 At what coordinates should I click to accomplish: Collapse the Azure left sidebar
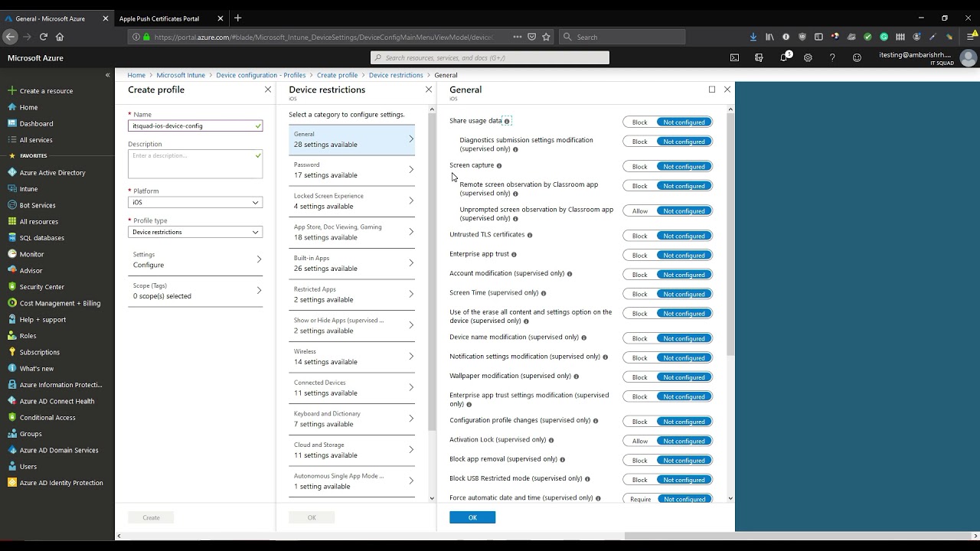coord(107,75)
